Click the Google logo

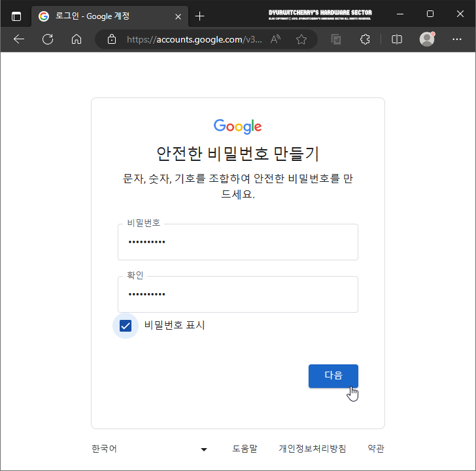(x=238, y=126)
